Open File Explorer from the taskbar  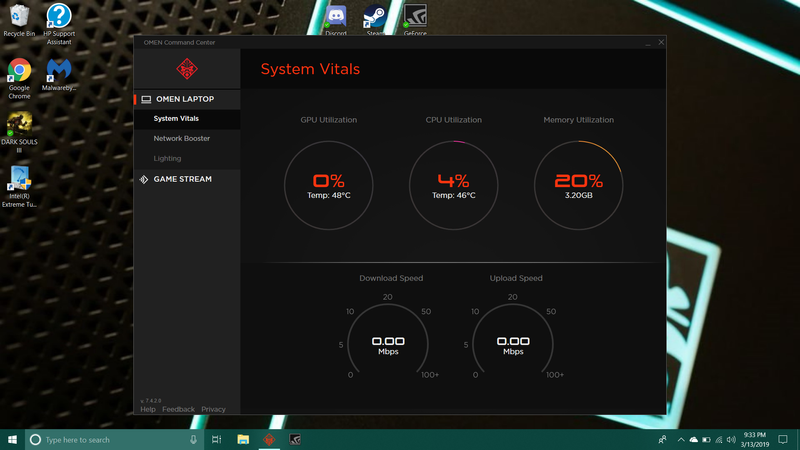pos(243,439)
